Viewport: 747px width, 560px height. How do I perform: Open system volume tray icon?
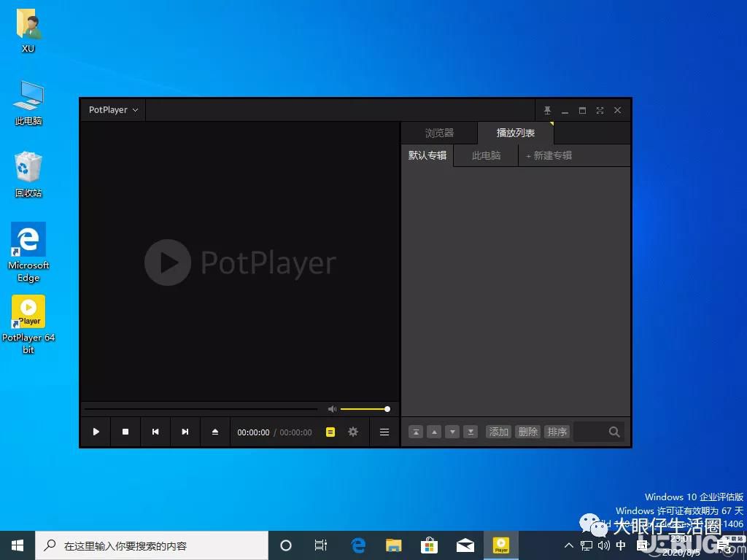(x=603, y=545)
